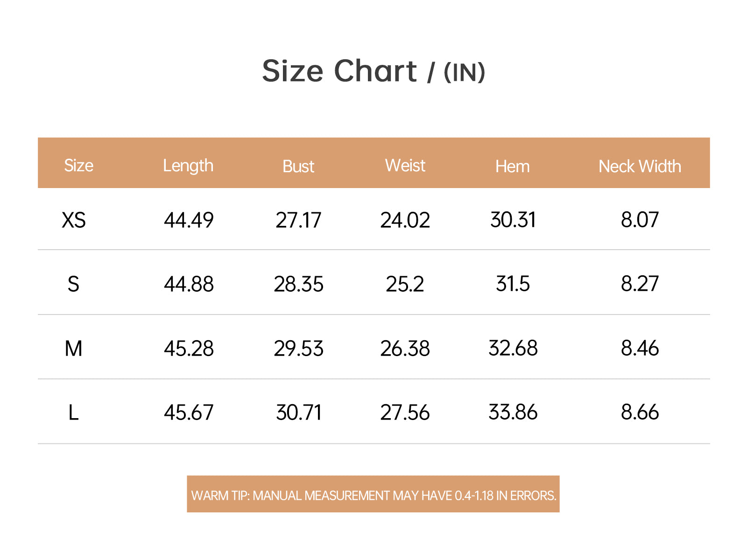747x560 pixels.
Task: Click the Size Chart title
Action: click(373, 71)
